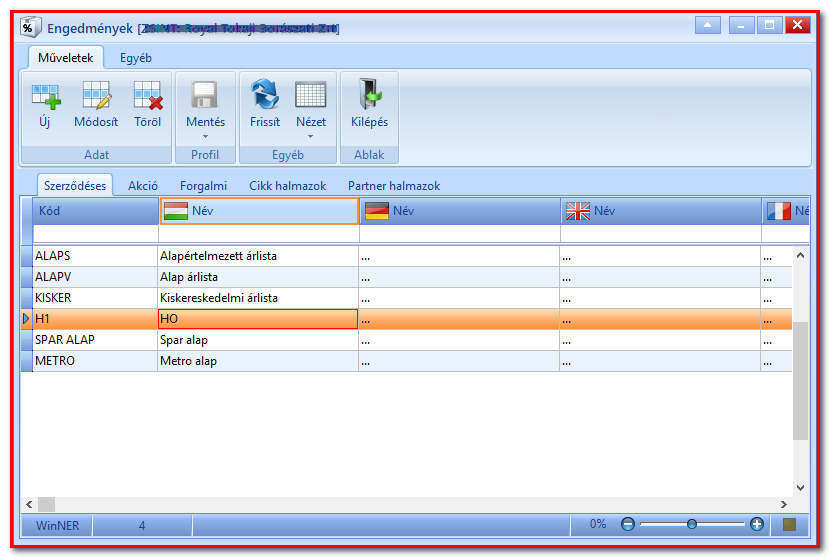Click the Mentés floppy disk icon
The image size is (831, 559).
[205, 95]
